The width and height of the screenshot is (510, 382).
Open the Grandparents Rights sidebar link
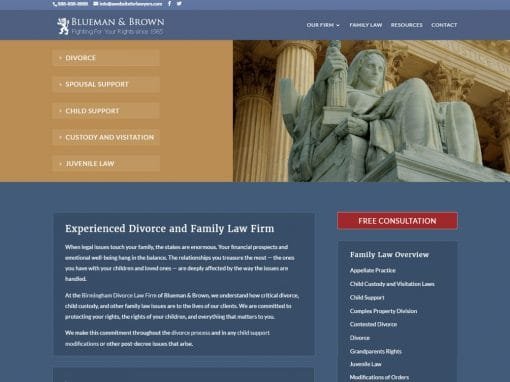click(x=376, y=351)
